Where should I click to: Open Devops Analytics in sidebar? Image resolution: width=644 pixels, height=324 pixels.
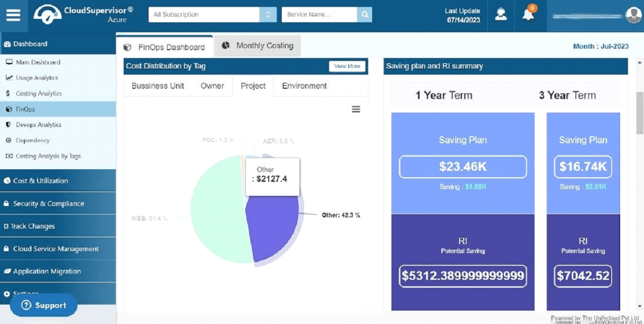click(x=58, y=125)
